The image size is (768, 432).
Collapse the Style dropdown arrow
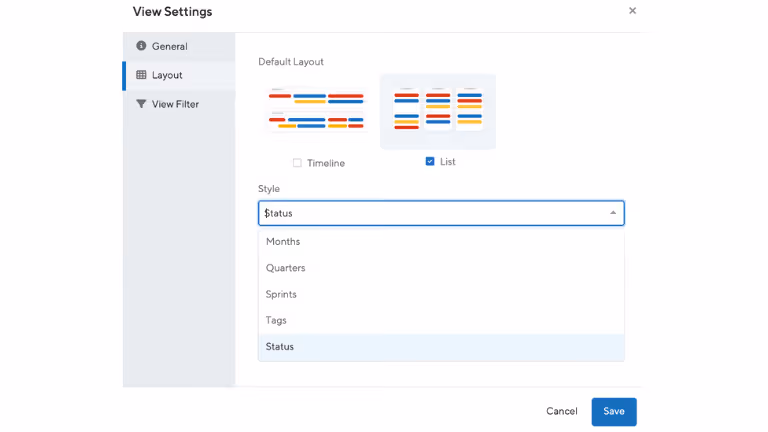[613, 213]
